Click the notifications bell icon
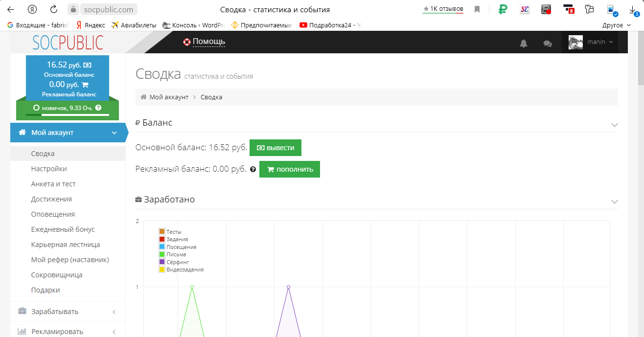Screen dimensions: 644x337 [524, 44]
